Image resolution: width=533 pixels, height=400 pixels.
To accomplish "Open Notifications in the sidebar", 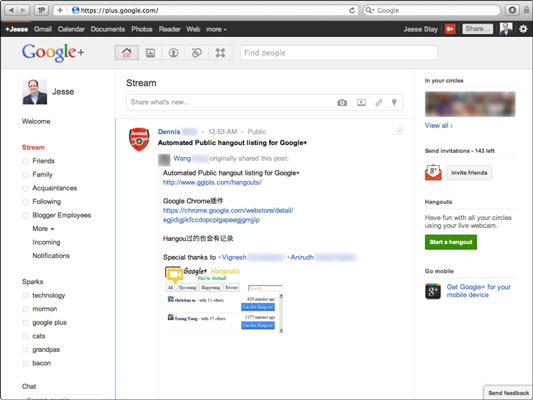I will coord(51,256).
